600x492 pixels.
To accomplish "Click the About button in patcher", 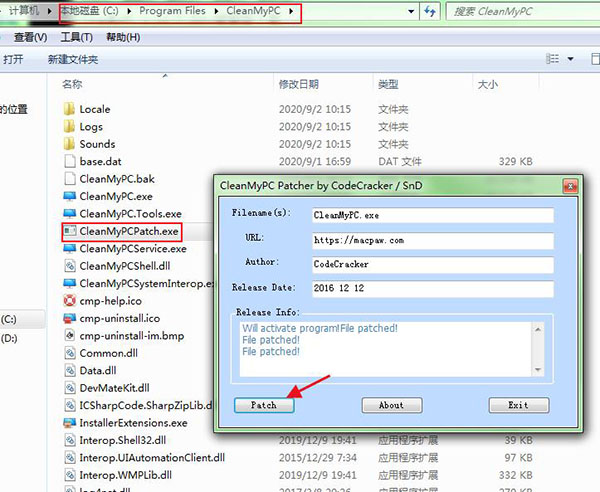I will click(x=391, y=405).
